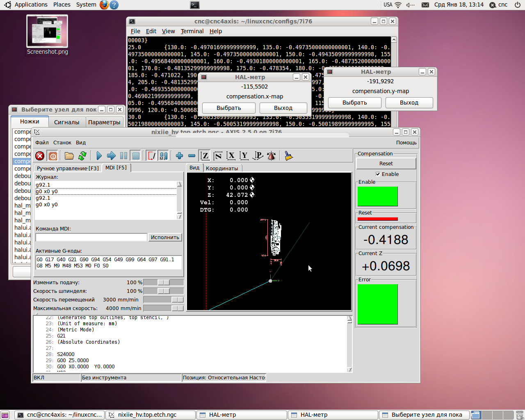Image resolution: width=525 pixels, height=420 pixels.
Task: Toggle the emergency stop button
Action: coord(40,156)
